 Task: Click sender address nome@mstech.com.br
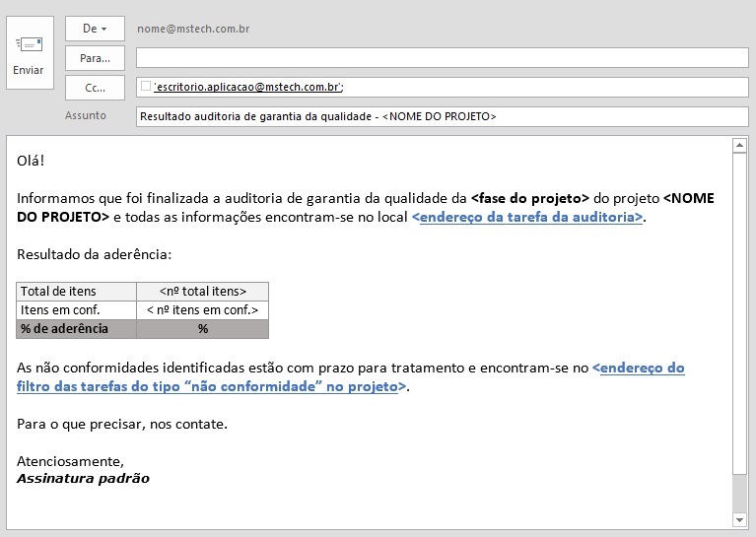[x=193, y=29]
